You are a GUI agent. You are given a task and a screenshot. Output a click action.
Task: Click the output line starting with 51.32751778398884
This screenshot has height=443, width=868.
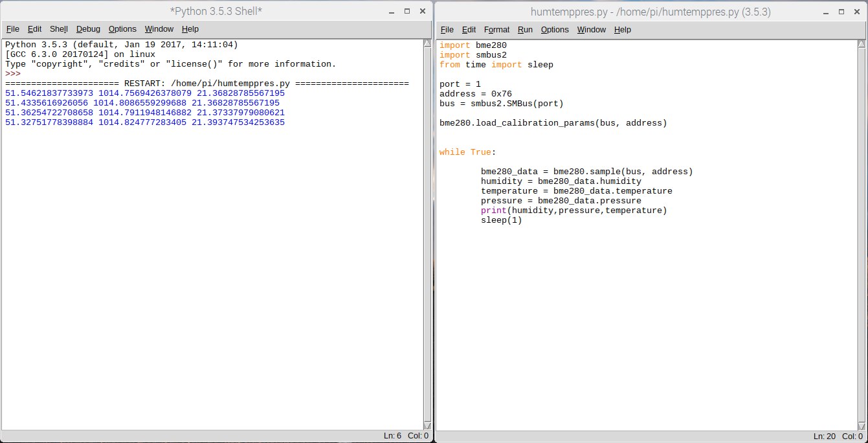coord(145,122)
